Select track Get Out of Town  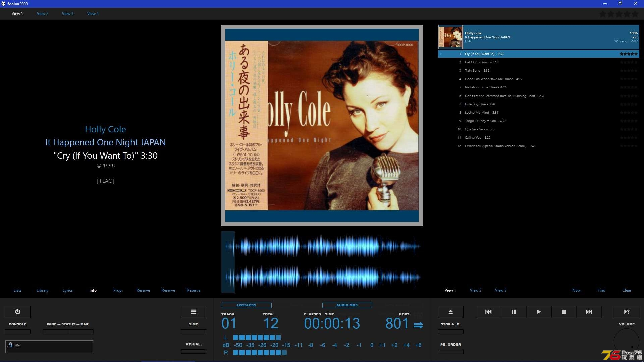(539, 62)
